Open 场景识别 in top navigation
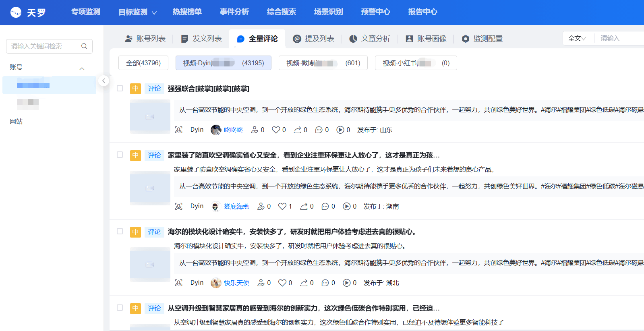644x331 pixels. (329, 12)
